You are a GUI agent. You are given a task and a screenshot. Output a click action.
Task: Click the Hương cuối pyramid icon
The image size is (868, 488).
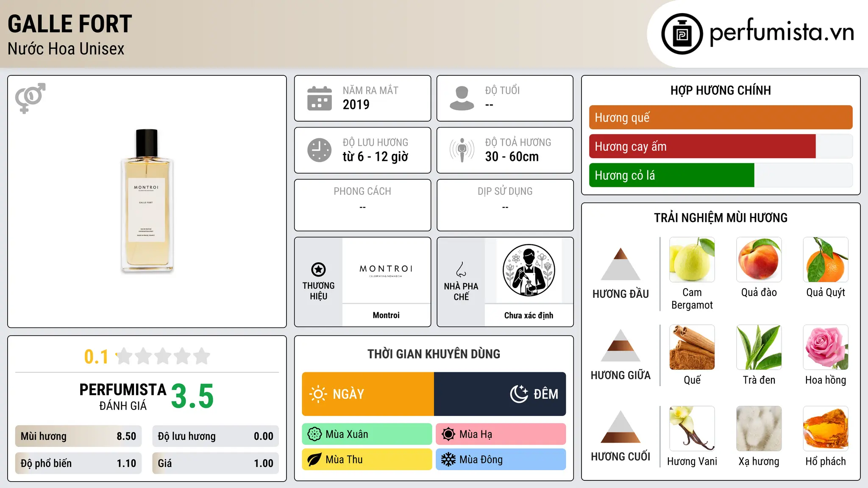click(620, 427)
